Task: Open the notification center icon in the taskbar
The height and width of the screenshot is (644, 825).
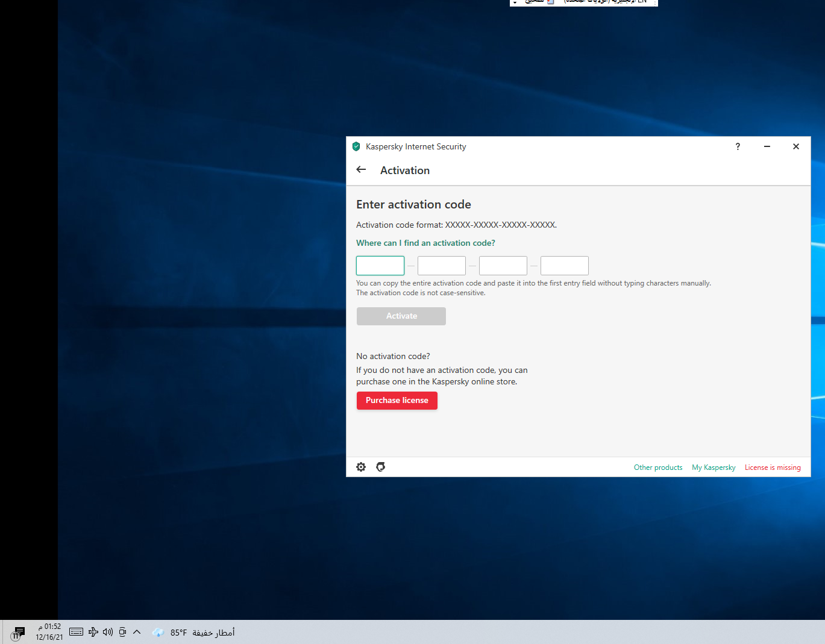Action: [x=18, y=632]
